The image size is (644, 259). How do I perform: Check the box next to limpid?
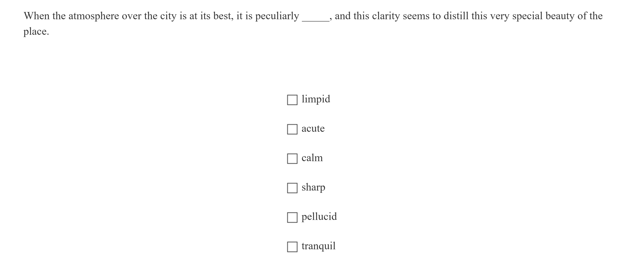[292, 100]
